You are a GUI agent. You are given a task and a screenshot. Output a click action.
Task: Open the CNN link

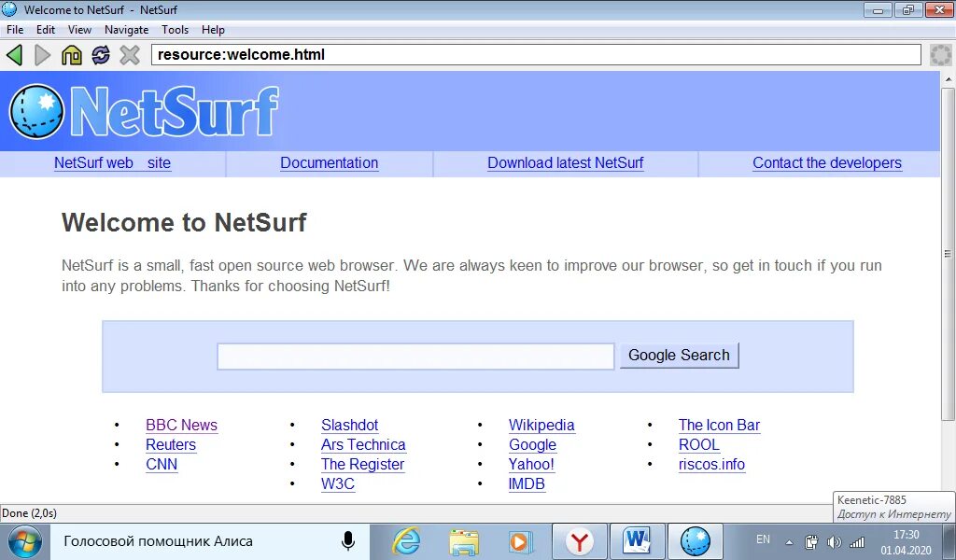coord(162,464)
